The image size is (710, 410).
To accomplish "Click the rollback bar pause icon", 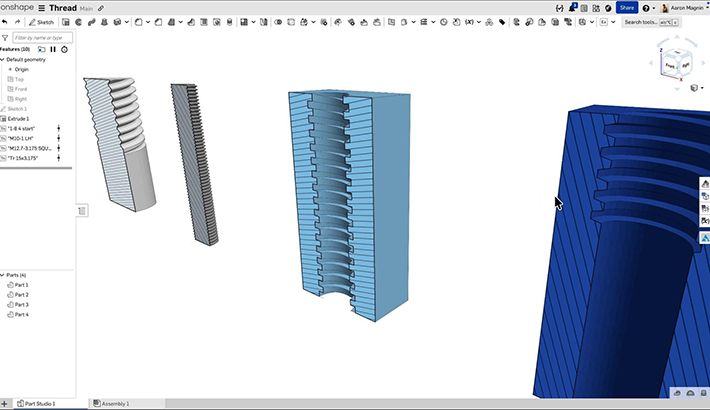I will pyautogui.click(x=53, y=48).
